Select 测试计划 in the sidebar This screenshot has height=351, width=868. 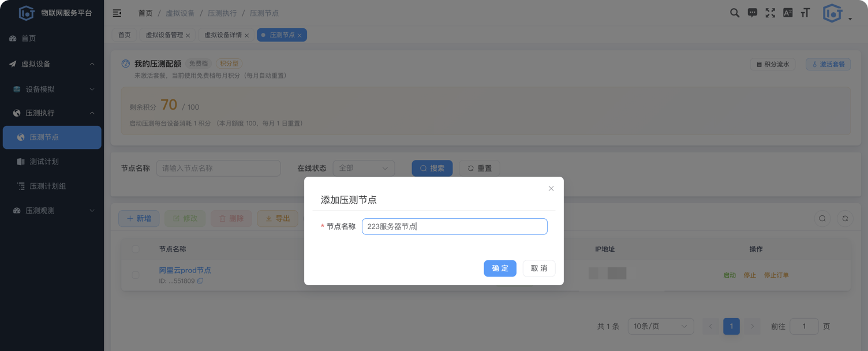pyautogui.click(x=44, y=162)
